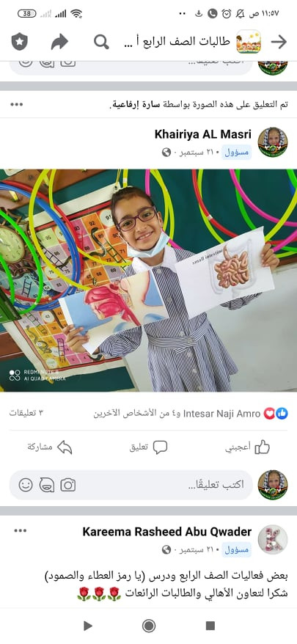Open reactions list by Intesar Naji Amro
The image size is (297, 644).
tap(221, 413)
